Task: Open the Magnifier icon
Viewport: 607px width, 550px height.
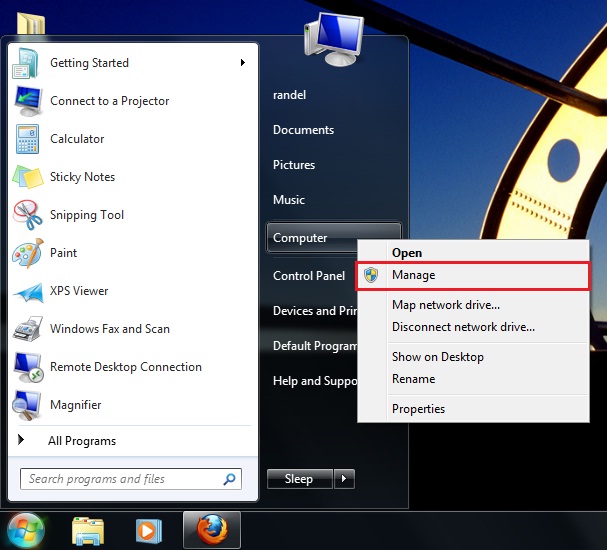Action: point(26,405)
